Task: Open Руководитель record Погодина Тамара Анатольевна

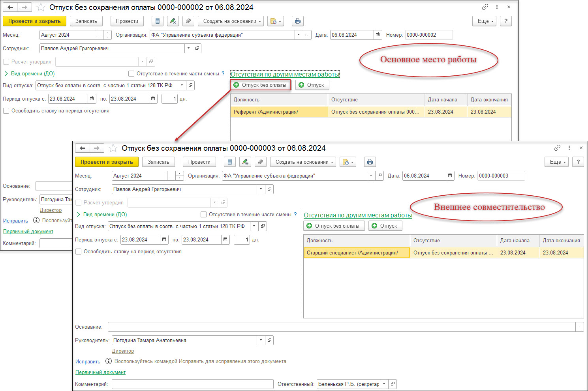Action: pos(269,340)
